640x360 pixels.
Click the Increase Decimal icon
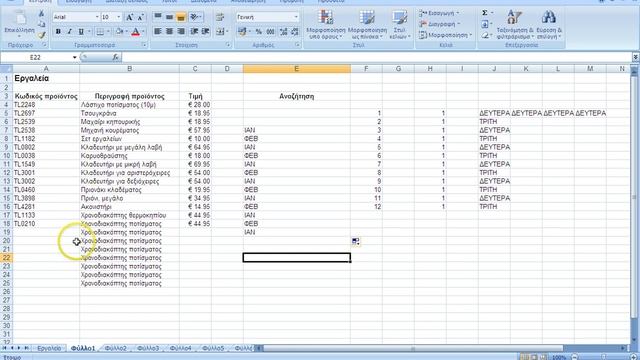(283, 31)
